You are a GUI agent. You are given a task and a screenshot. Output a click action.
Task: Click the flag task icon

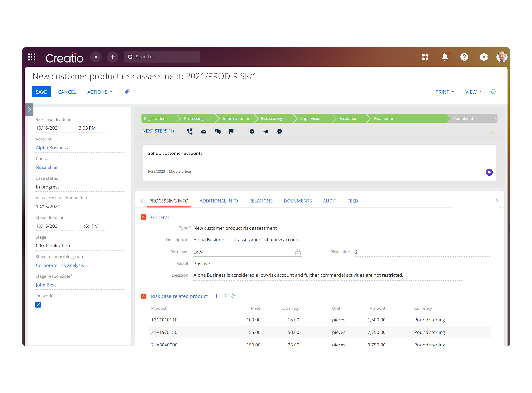point(231,131)
